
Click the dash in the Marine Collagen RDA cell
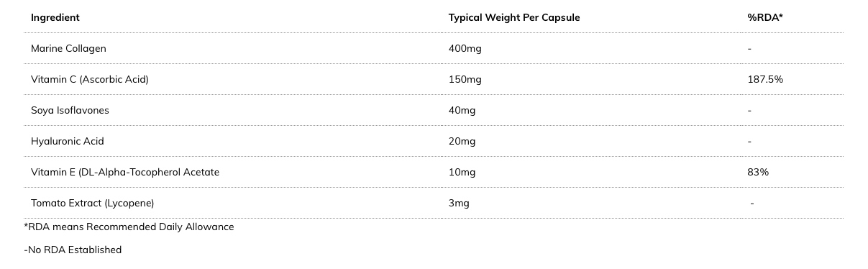pyautogui.click(x=749, y=49)
